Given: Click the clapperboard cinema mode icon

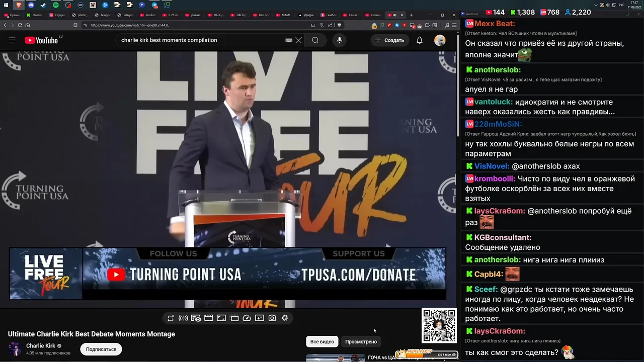Looking at the screenshot, I should pos(209,318).
